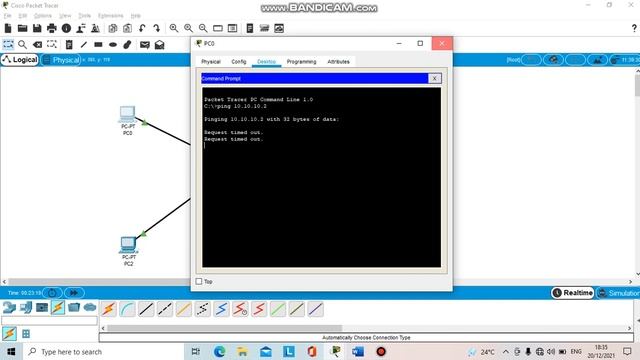640x360 pixels.
Task: Open Microsoft Edge from taskbar
Action: (x=220, y=351)
